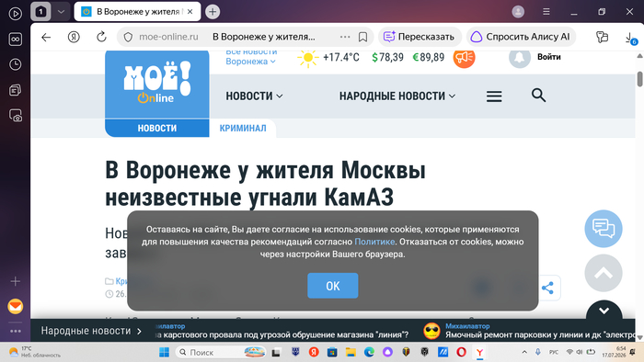
Task: Expand the НАРОДНЫЕ НОВОСТИ dropdown
Action: (x=397, y=96)
